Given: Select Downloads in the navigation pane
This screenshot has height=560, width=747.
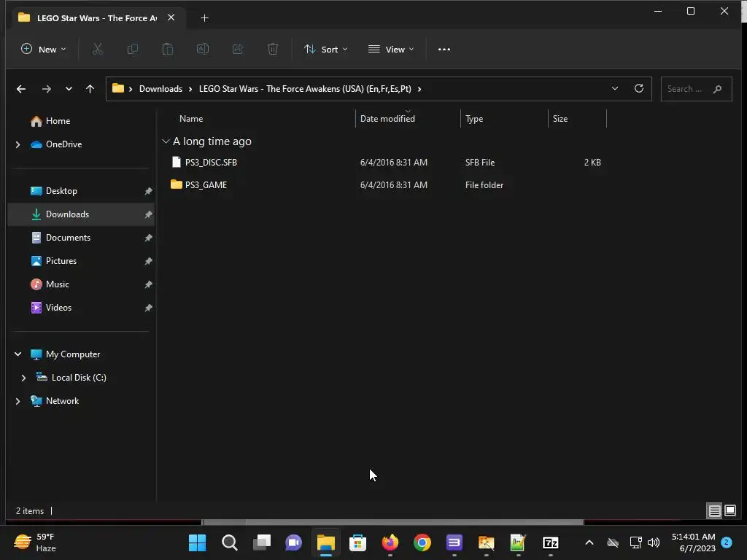Looking at the screenshot, I should point(81,214).
